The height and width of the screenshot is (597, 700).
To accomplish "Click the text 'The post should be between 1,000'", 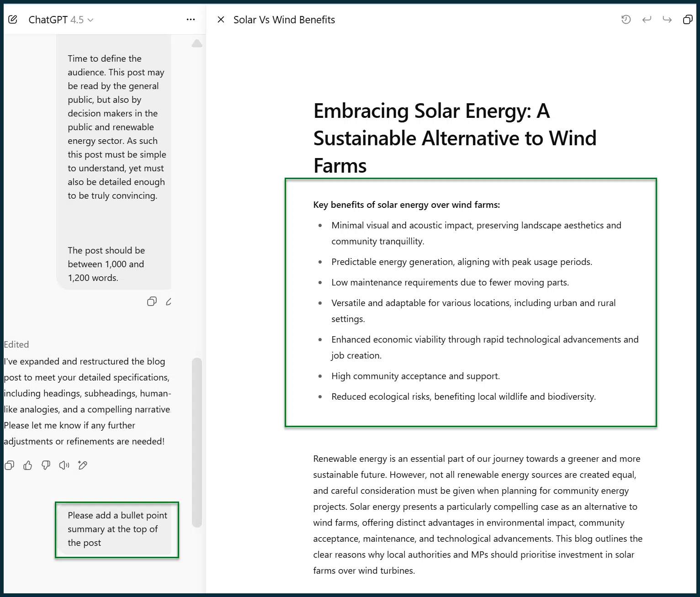I will coord(106,264).
